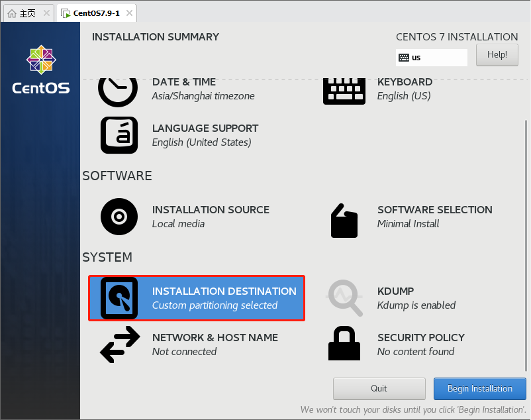Click the 'Minimal Install' status text
Image resolution: width=531 pixels, height=420 pixels.
pyautogui.click(x=408, y=224)
